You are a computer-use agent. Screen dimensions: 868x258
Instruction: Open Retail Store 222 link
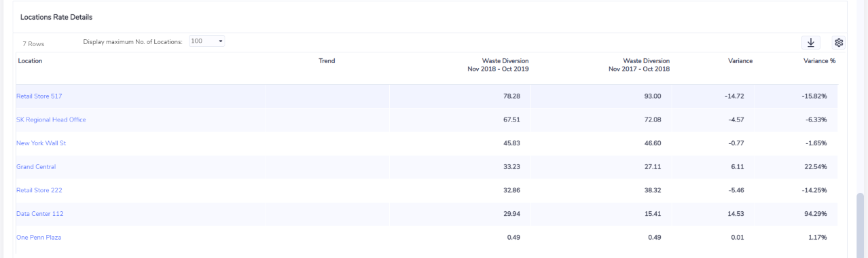(39, 190)
